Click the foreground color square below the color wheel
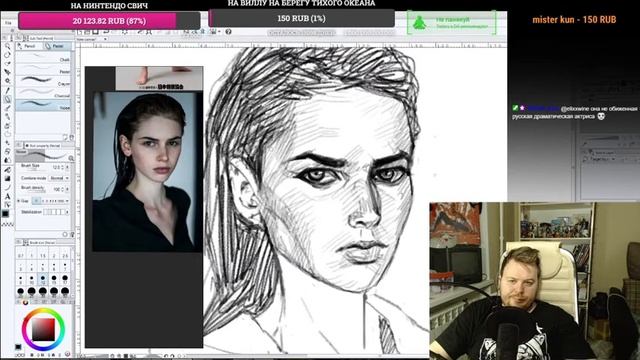 18,347
